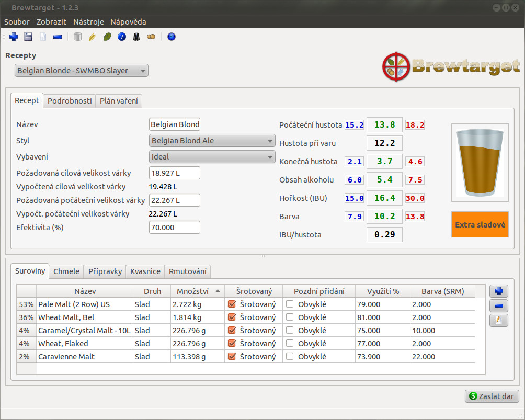The width and height of the screenshot is (525, 420).
Task: Click the 22.000 color cell
Action: pyautogui.click(x=442, y=356)
